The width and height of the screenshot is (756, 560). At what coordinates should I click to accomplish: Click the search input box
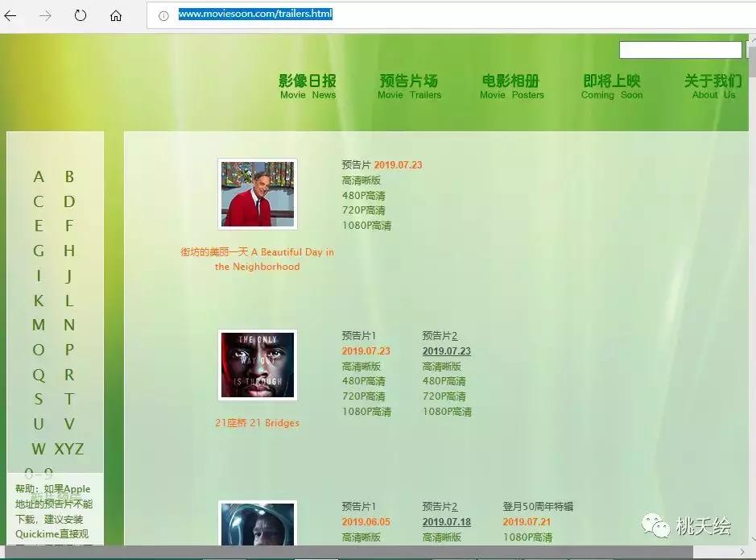pyautogui.click(x=680, y=49)
